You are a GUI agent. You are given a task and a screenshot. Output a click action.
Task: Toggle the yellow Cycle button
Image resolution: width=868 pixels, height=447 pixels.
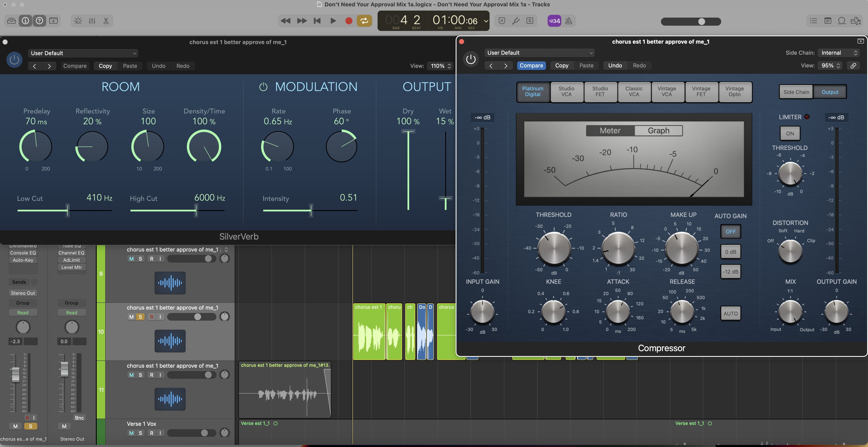coord(365,21)
